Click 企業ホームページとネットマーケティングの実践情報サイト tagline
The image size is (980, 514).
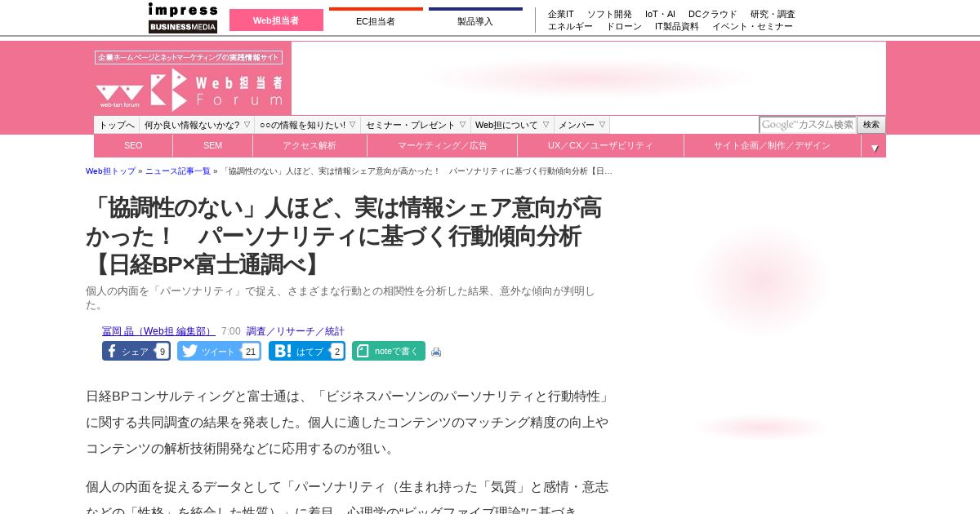click(x=189, y=57)
